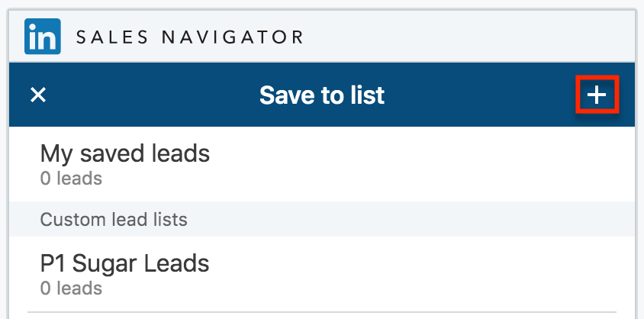Click the lead count under P1 Sugar Leads
This screenshot has height=319, width=644.
(x=71, y=288)
